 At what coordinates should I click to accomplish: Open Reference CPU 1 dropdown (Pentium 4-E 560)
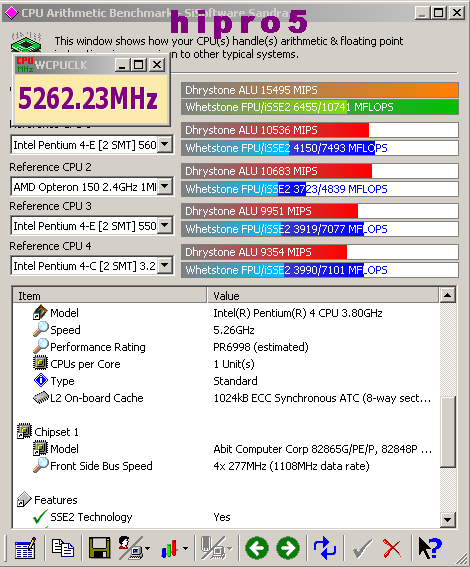(165, 145)
